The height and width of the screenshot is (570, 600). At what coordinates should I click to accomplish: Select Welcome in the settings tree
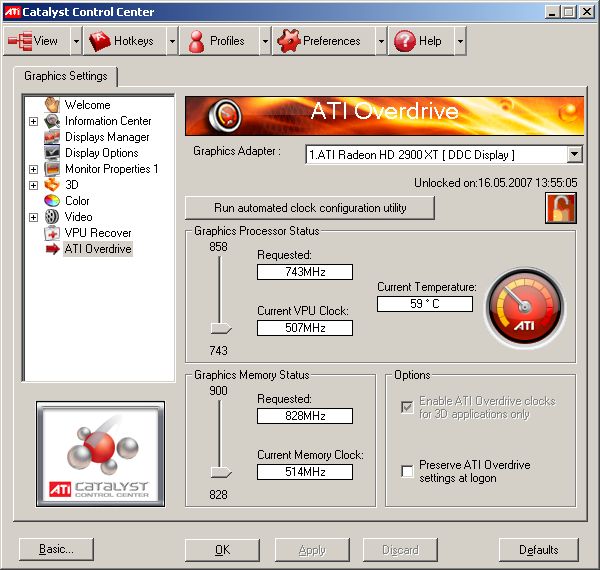[87, 104]
